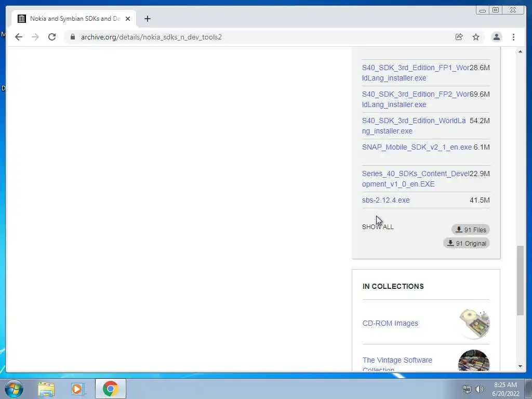
Task: View site information via the lock icon
Action: pos(73,37)
